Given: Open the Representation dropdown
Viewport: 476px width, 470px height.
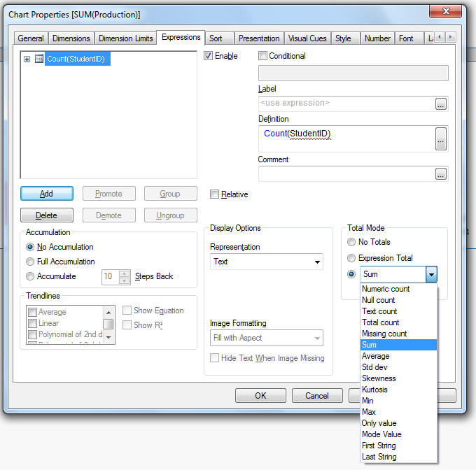Looking at the screenshot, I should tap(266, 262).
